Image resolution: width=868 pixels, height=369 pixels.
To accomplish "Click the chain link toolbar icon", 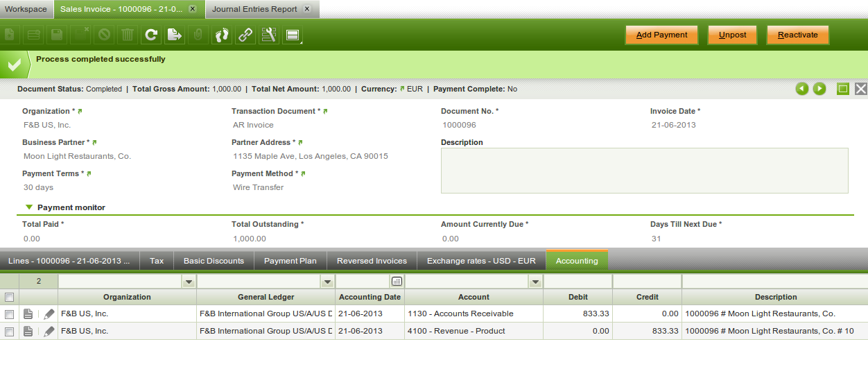I will [x=245, y=35].
